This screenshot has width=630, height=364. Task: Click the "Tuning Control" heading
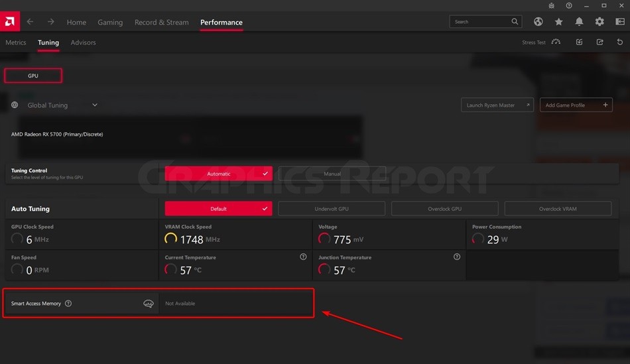[x=29, y=170]
